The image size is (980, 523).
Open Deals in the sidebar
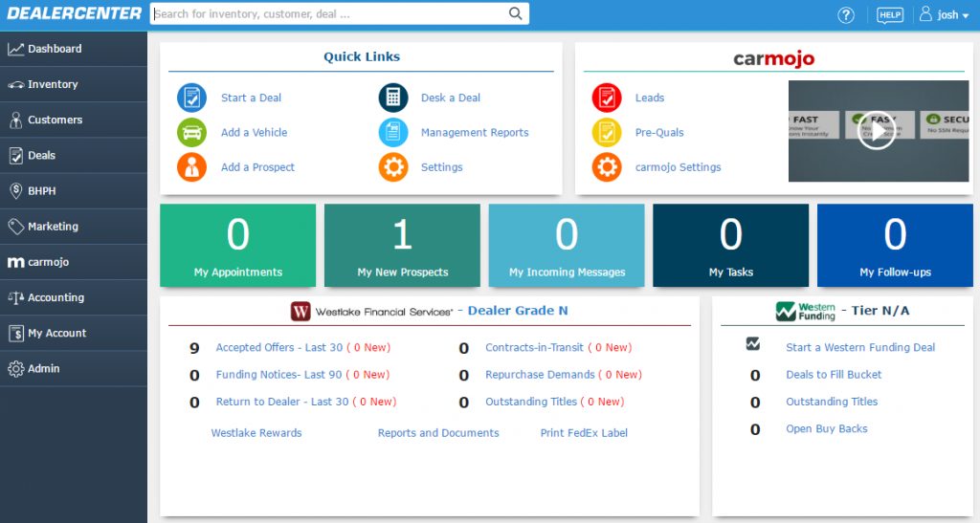click(x=74, y=156)
